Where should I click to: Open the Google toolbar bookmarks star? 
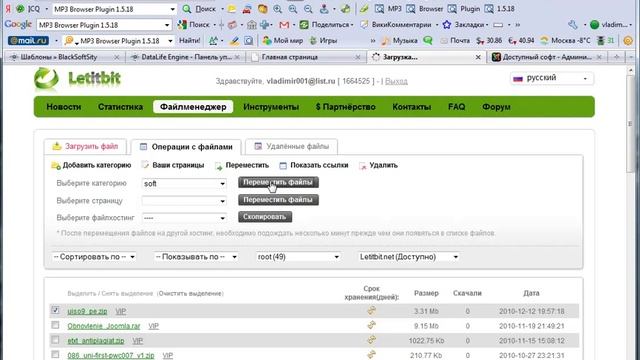coord(447,25)
